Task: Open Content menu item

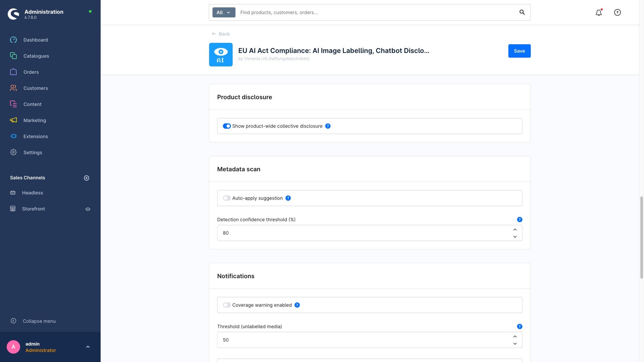Action: click(x=33, y=104)
